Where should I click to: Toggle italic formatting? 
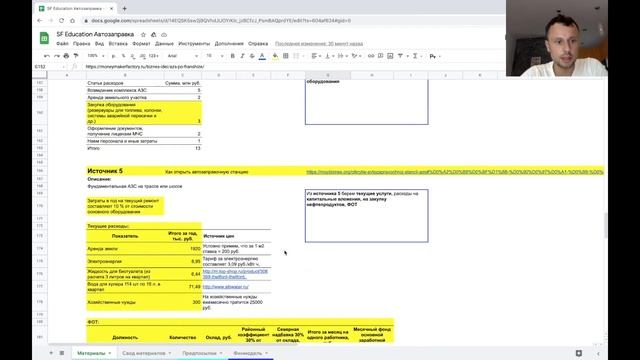pos(242,56)
